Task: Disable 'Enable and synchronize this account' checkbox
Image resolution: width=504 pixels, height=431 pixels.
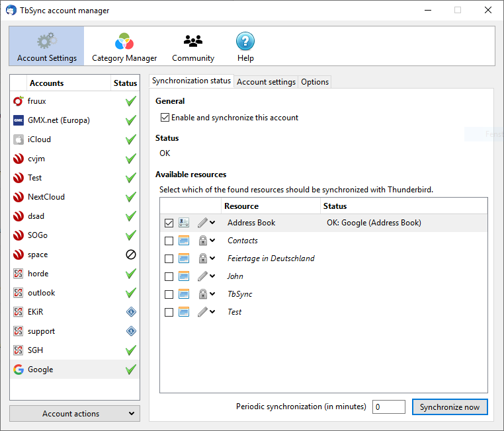Action: [165, 118]
